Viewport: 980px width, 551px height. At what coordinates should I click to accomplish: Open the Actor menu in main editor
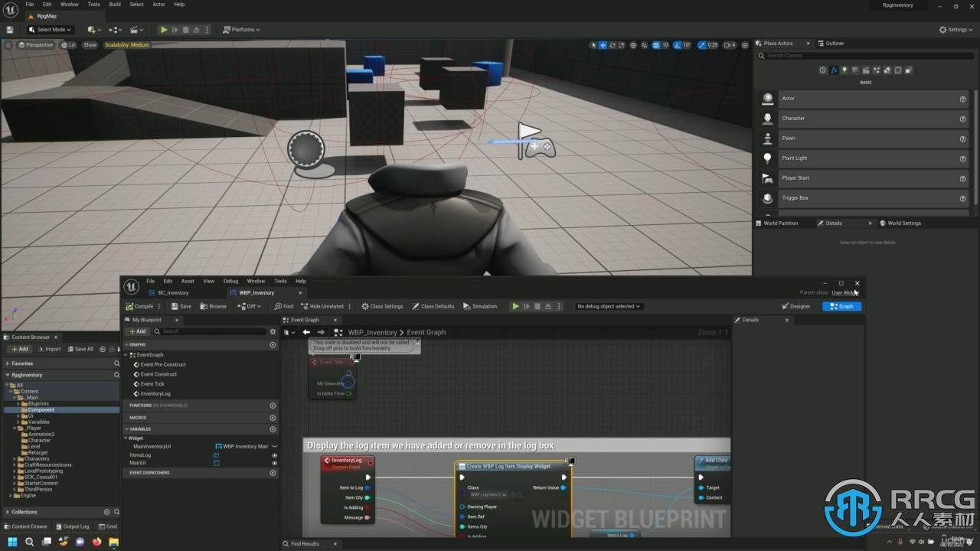coord(158,4)
